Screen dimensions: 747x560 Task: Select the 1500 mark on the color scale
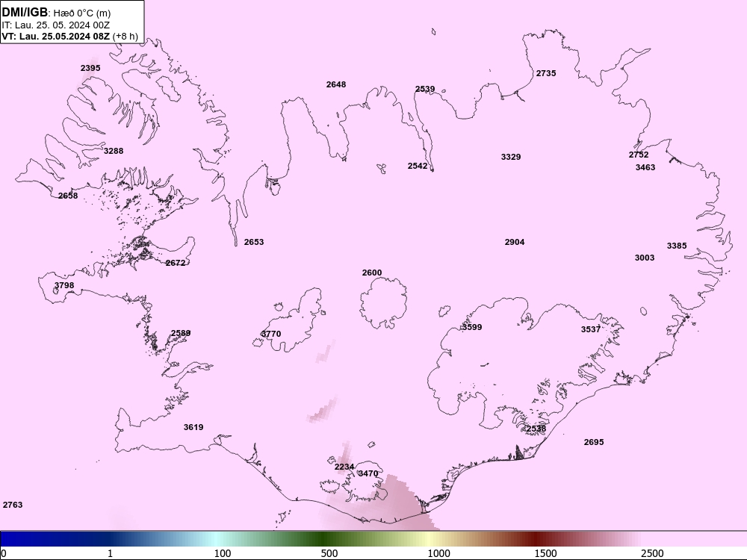tap(545, 553)
